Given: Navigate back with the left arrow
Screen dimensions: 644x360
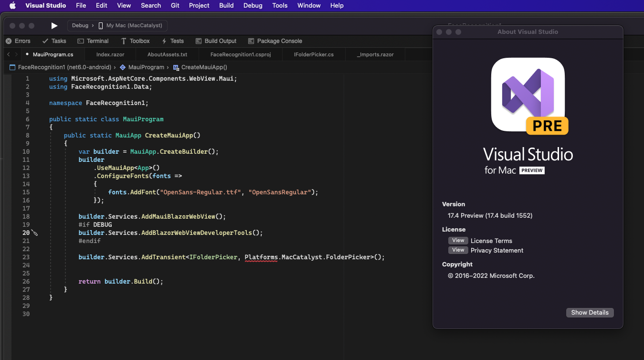Looking at the screenshot, I should pos(9,54).
